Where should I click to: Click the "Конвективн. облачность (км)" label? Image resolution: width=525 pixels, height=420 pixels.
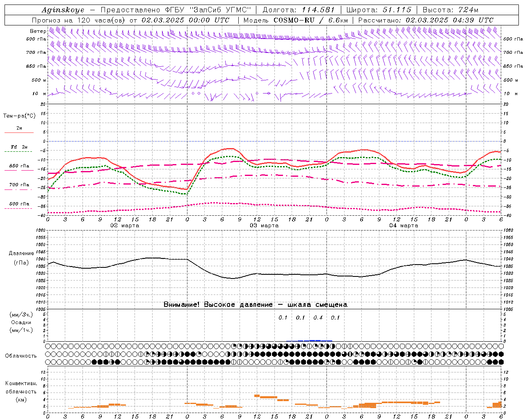pos(21,392)
